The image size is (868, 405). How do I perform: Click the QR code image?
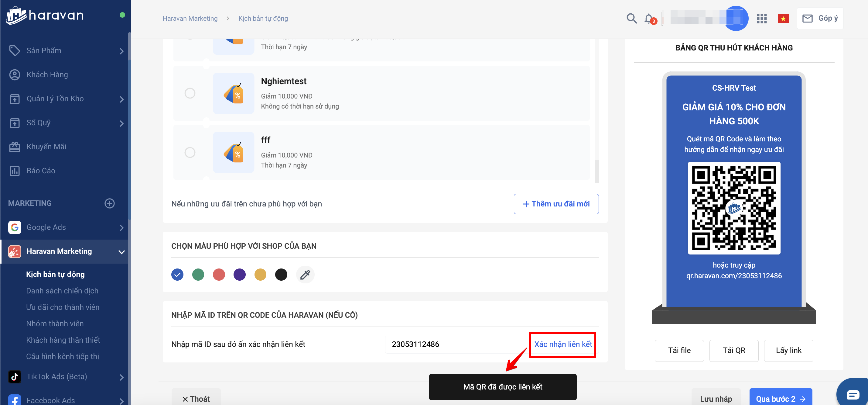734,208
